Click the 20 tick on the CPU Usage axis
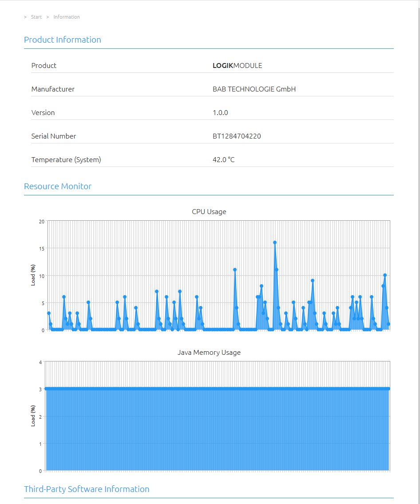 tap(42, 222)
